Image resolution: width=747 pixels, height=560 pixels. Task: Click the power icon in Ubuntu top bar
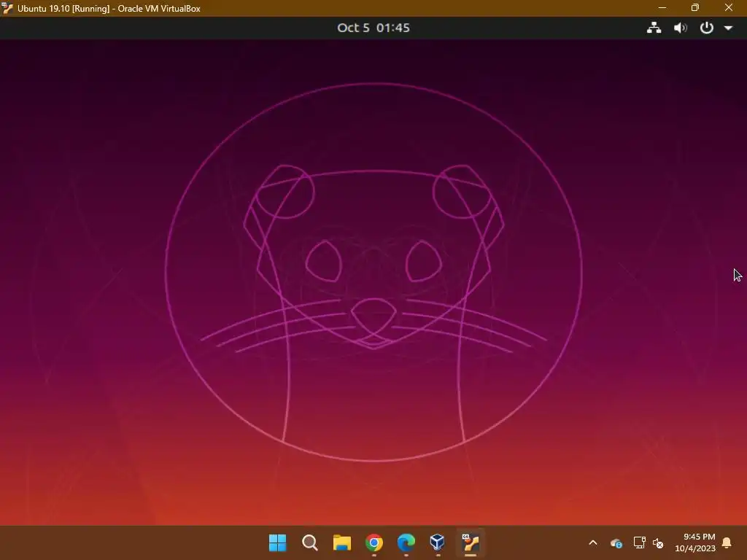point(706,28)
